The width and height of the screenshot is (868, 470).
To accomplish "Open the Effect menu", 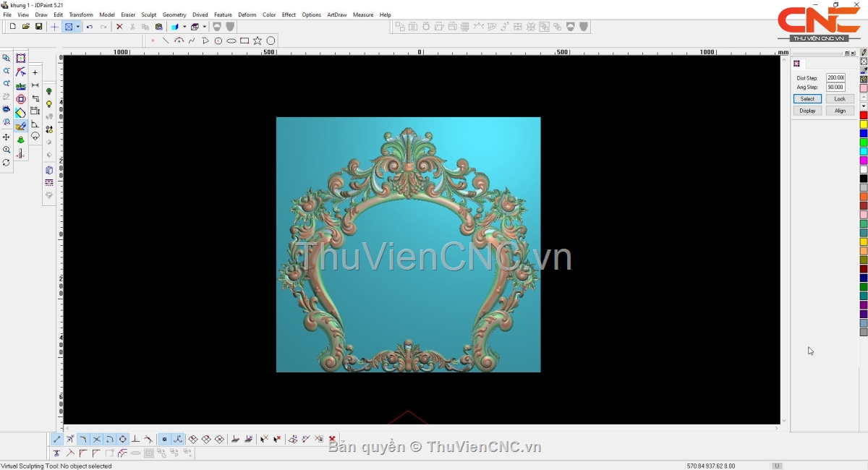I will click(289, 14).
